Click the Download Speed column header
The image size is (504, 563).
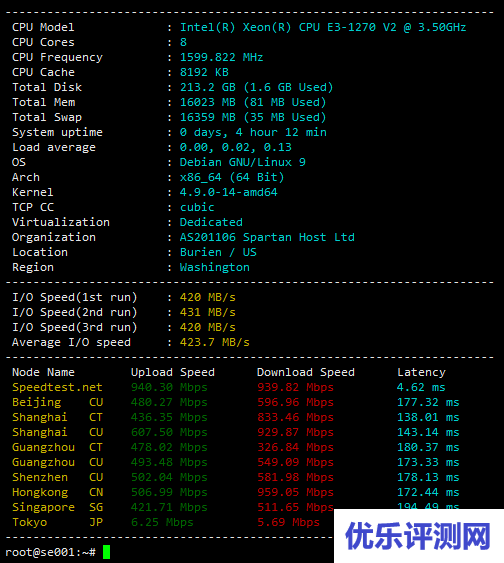pyautogui.click(x=305, y=372)
